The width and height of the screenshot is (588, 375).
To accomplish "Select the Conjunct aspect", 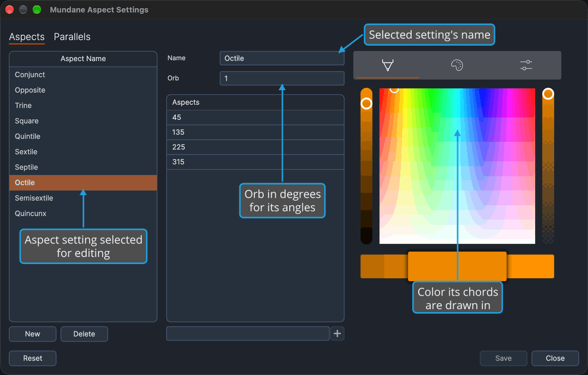I will (x=83, y=75).
